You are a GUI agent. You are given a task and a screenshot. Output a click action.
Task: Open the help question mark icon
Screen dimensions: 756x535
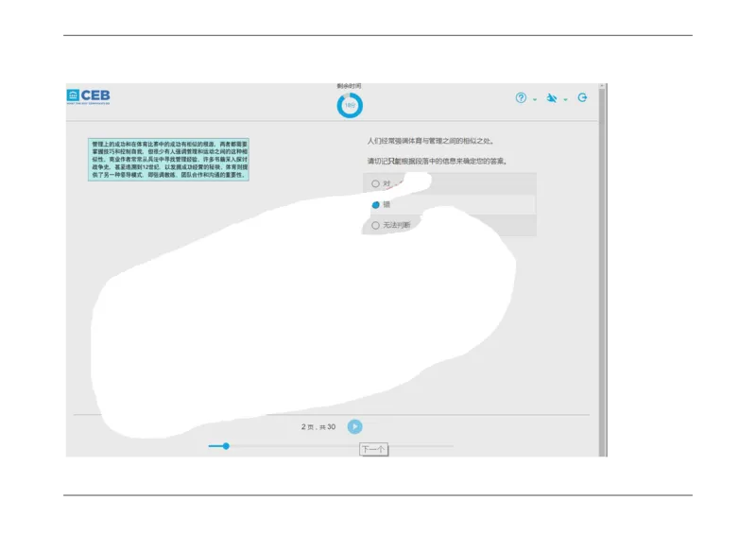click(x=521, y=97)
